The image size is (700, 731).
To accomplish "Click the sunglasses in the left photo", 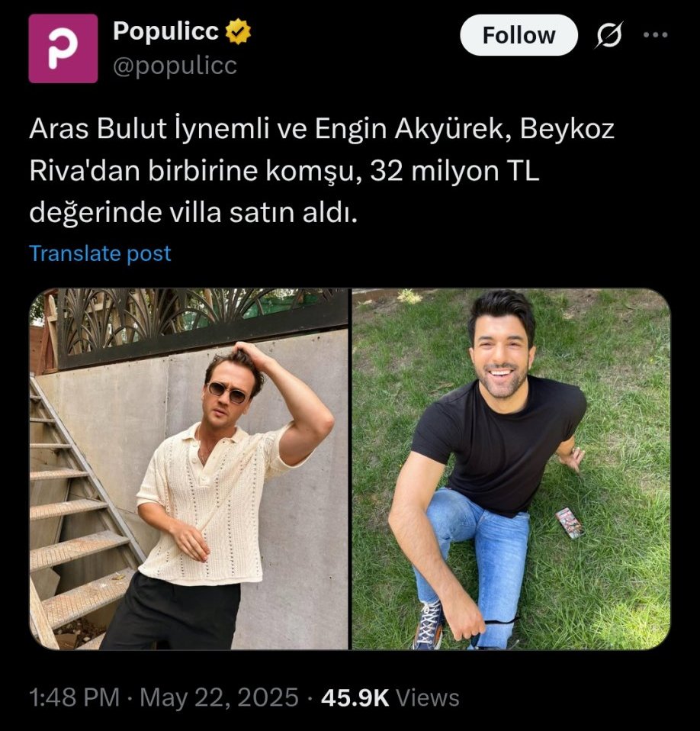I will tap(228, 392).
